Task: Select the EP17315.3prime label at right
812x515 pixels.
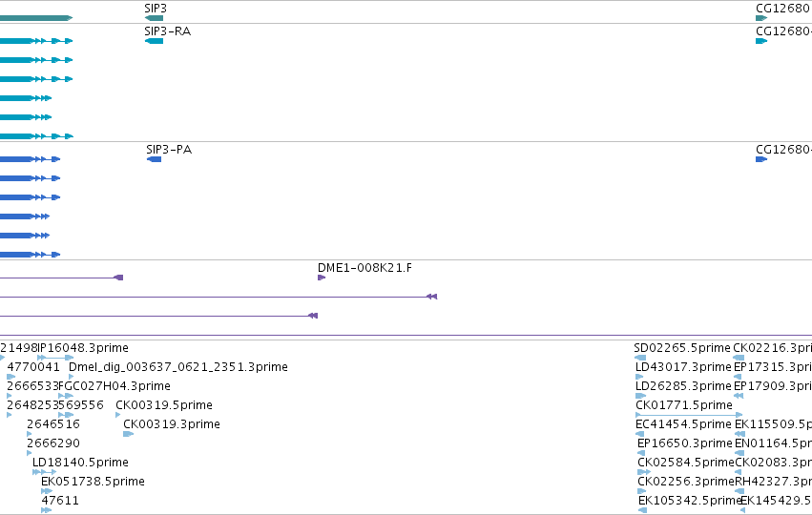Action: [x=773, y=367]
